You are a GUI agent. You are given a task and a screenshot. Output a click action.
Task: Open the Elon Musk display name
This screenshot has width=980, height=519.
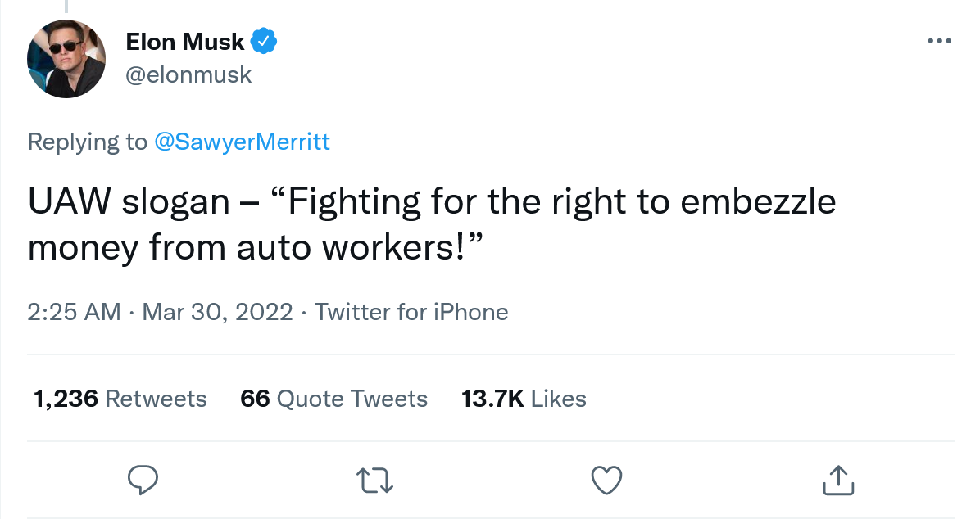pos(185,41)
